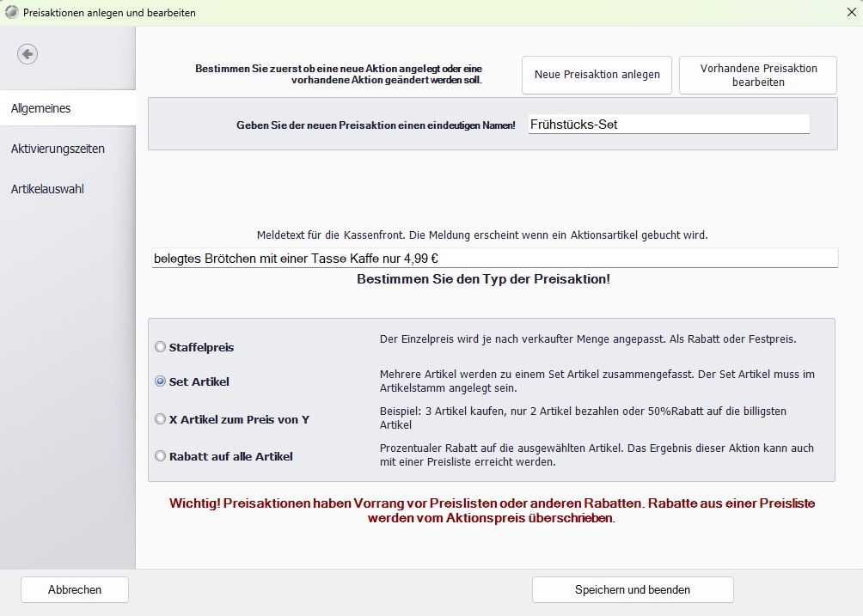Click the red Wichtig warning text
The height and width of the screenshot is (616, 863).
point(492,510)
